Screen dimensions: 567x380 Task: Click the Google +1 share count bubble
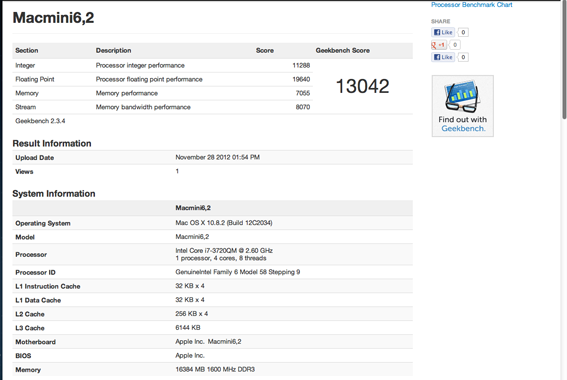pyautogui.click(x=455, y=45)
